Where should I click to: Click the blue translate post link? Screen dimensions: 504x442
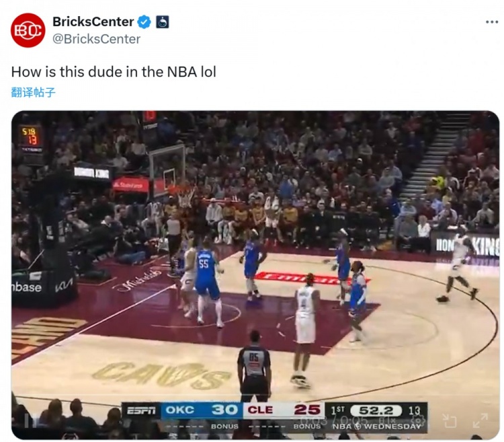(x=33, y=92)
